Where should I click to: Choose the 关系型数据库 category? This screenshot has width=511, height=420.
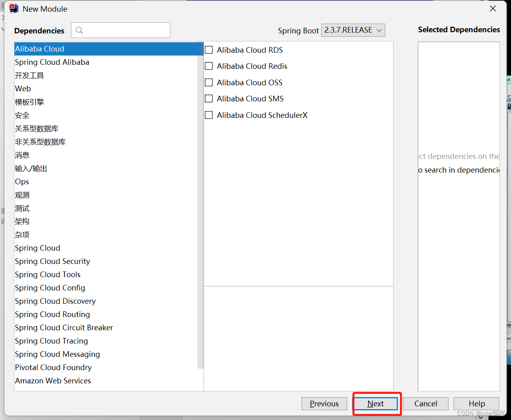pyautogui.click(x=106, y=128)
